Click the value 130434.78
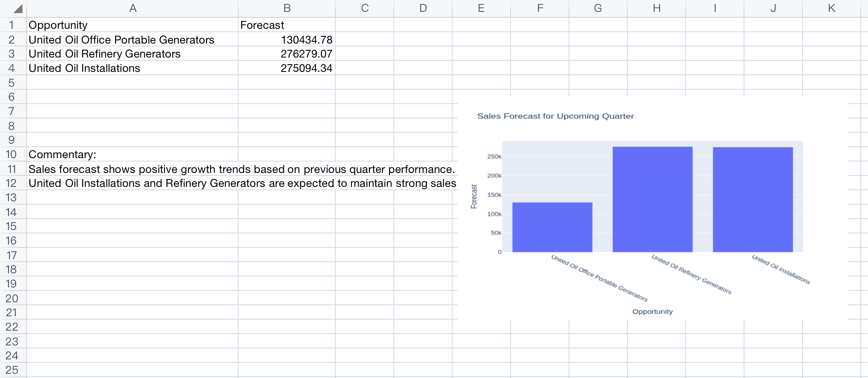This screenshot has height=378, width=868. (x=287, y=39)
